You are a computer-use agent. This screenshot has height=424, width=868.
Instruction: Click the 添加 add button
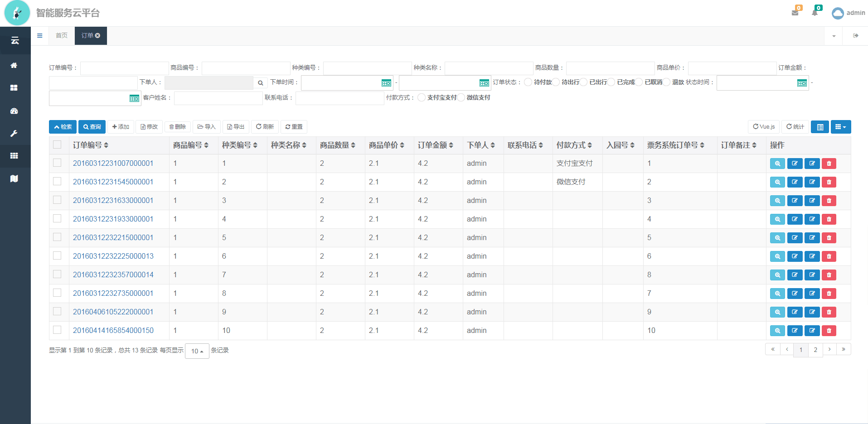121,127
